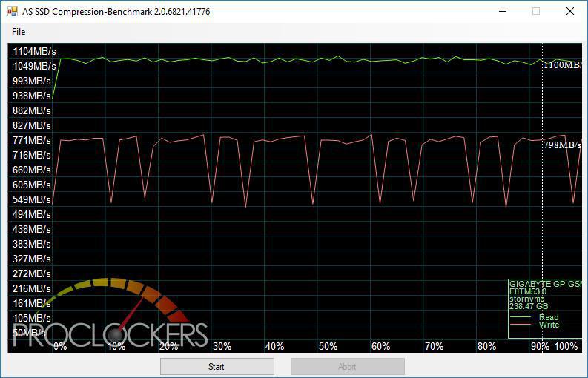Select the 882MB/s axis label
Screen dimensions: 588x378
32,110
